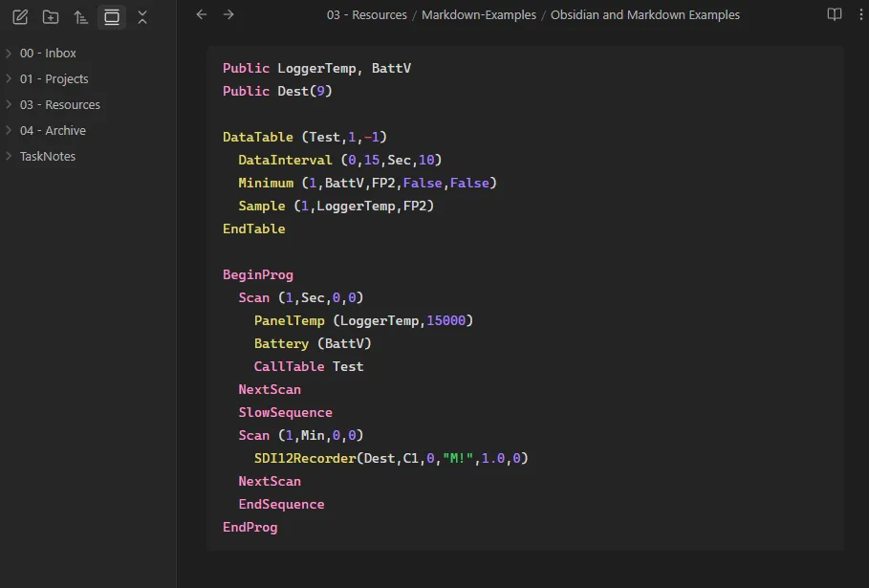The width and height of the screenshot is (869, 588).
Task: Click the 'NextScan' keyword above EndSequence
Action: tap(270, 482)
